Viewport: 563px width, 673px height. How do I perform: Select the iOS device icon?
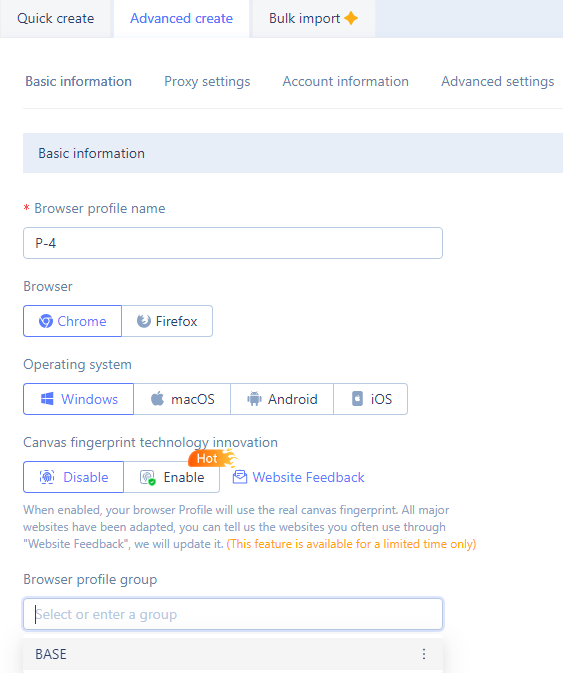[357, 399]
